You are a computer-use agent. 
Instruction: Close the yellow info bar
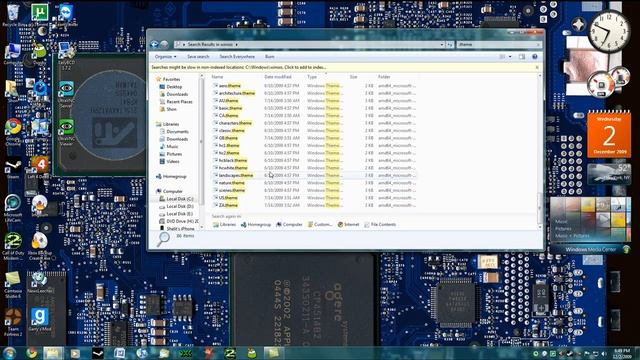(x=537, y=67)
